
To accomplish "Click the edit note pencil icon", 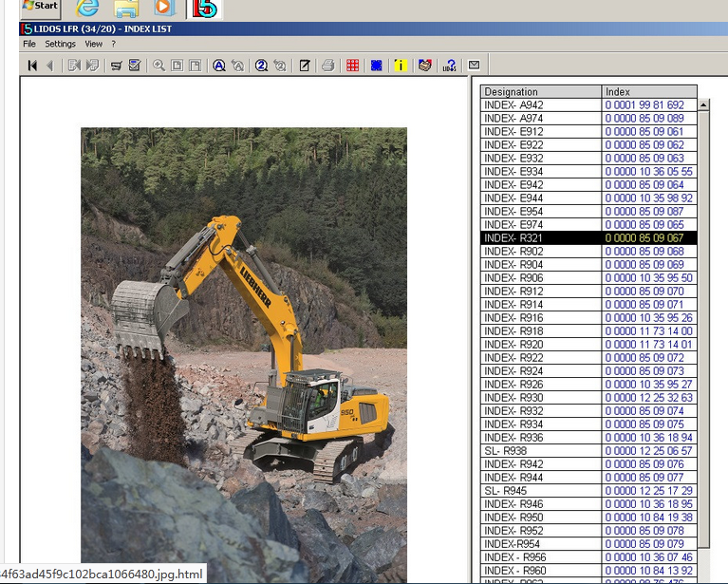I will (305, 66).
